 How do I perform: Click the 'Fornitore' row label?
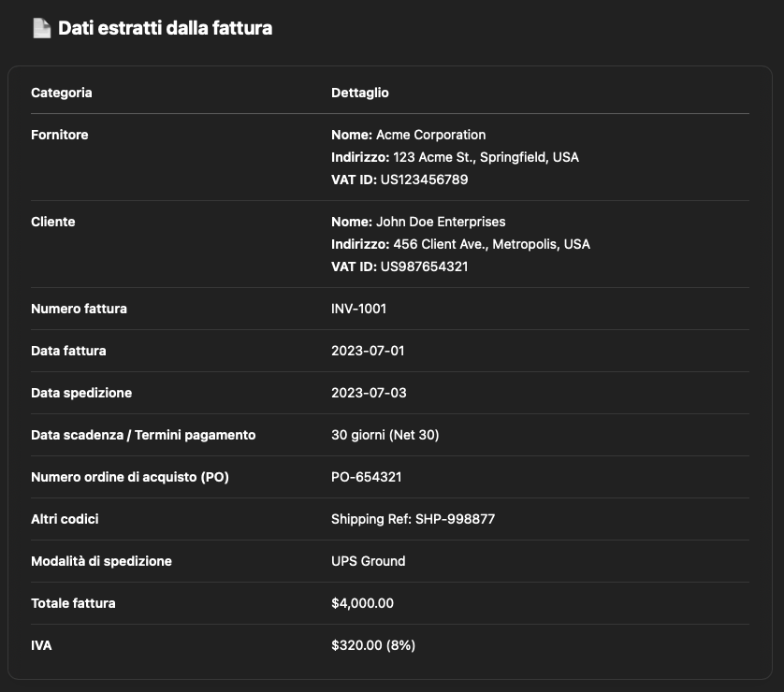click(60, 135)
